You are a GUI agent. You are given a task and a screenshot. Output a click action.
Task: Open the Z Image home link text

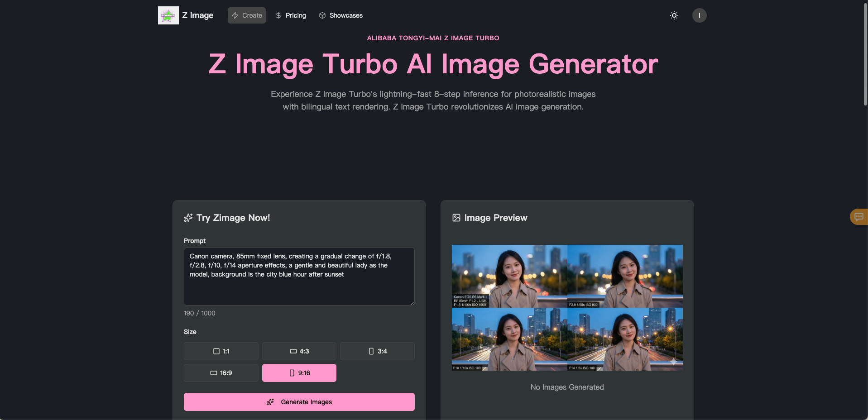coord(197,15)
